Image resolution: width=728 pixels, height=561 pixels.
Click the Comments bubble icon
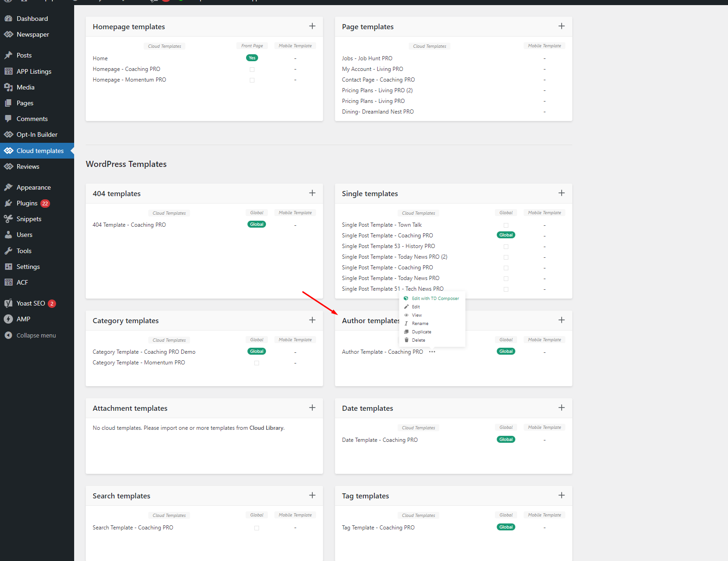click(8, 119)
